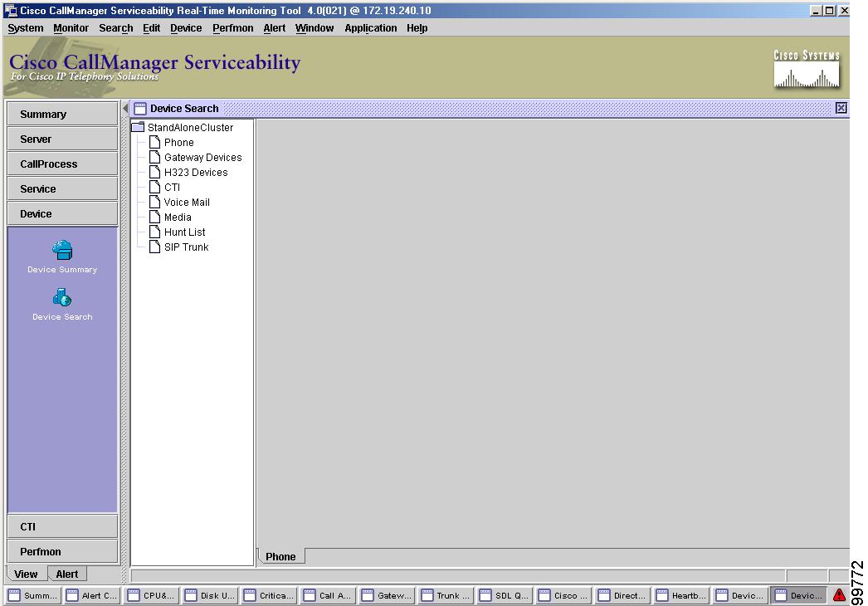Click the Device sidebar button

coord(62,214)
